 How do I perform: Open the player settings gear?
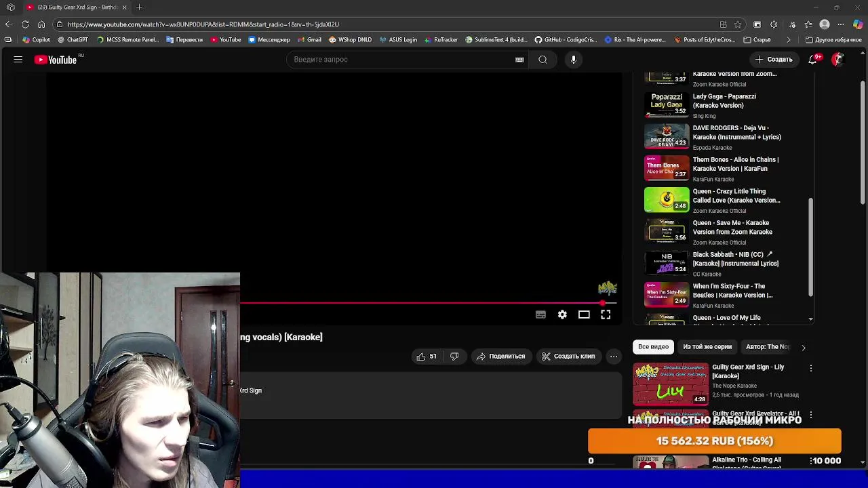[x=562, y=314]
